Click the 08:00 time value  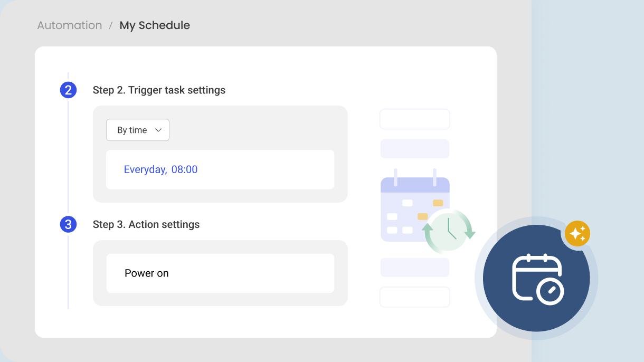(x=184, y=169)
